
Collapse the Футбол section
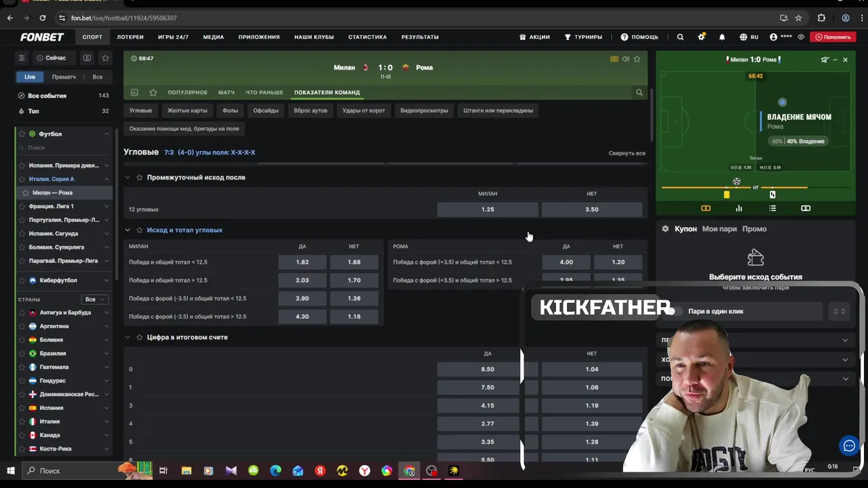click(x=106, y=134)
